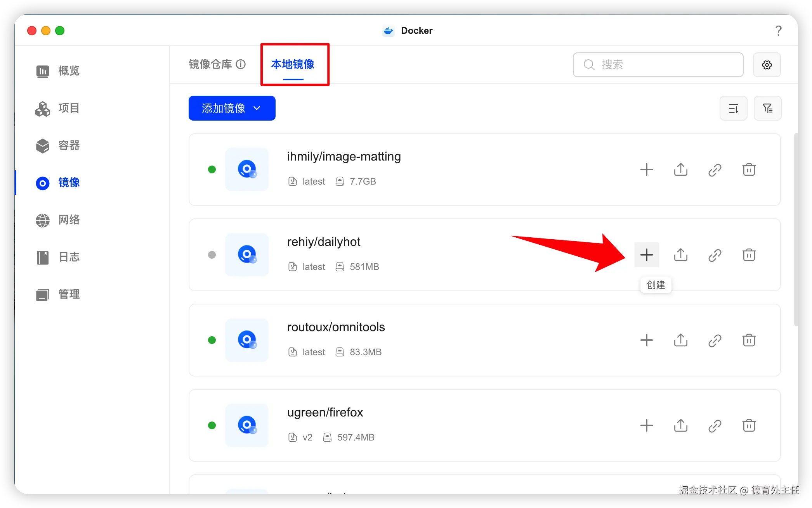Image resolution: width=812 pixels, height=508 pixels.
Task: Minimize the Docker window with yellow button
Action: pos(46,31)
